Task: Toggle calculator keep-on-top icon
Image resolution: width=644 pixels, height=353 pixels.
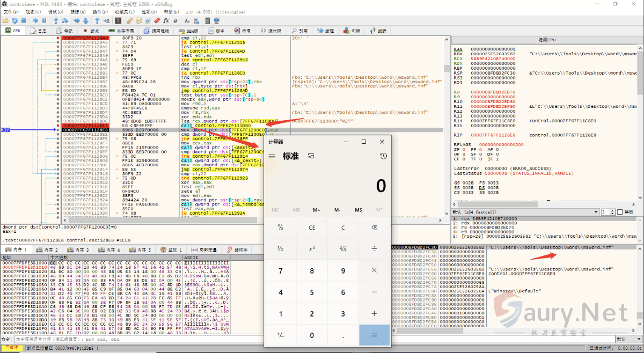Action: pos(311,156)
